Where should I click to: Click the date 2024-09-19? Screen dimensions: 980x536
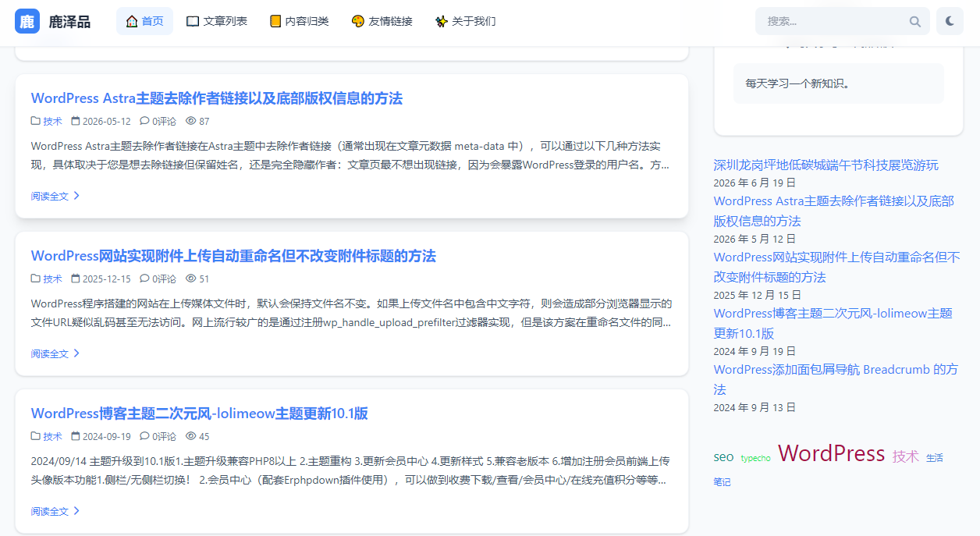coord(107,436)
